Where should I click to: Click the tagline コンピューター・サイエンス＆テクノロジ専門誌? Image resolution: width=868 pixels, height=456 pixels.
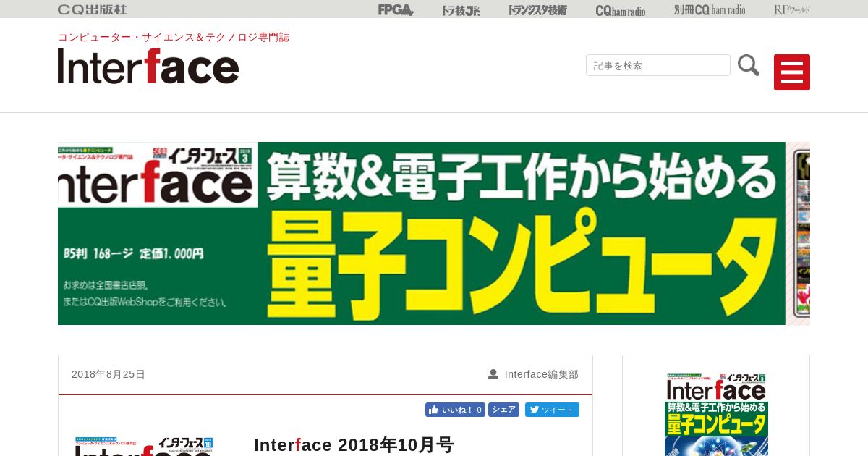[x=174, y=37]
